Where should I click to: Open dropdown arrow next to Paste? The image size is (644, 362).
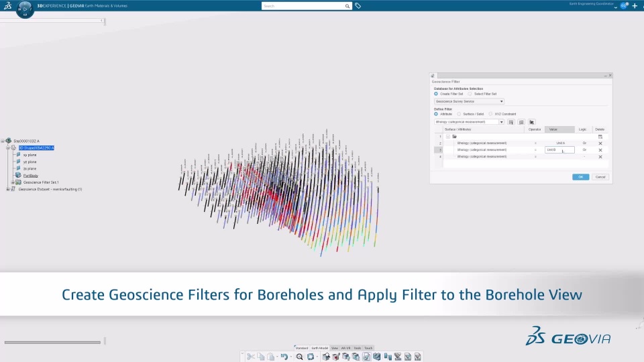point(277,357)
